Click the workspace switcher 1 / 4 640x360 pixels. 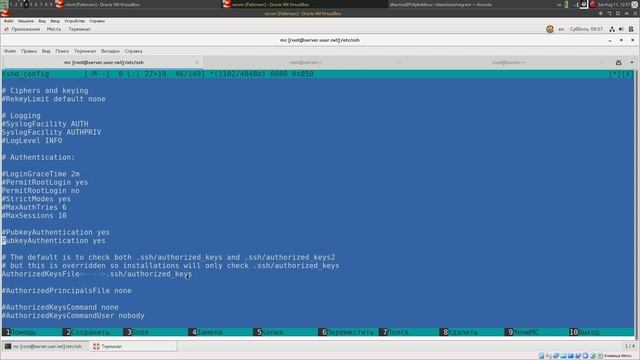(x=629, y=346)
